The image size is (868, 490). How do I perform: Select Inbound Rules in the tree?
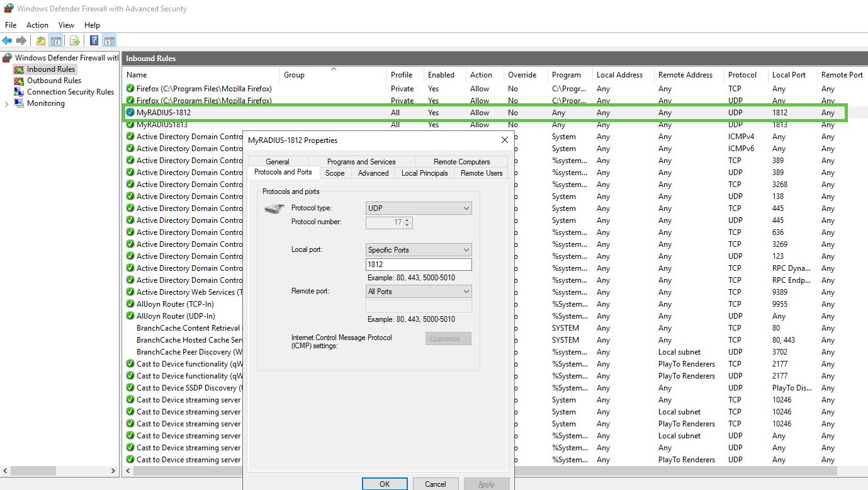tap(51, 69)
